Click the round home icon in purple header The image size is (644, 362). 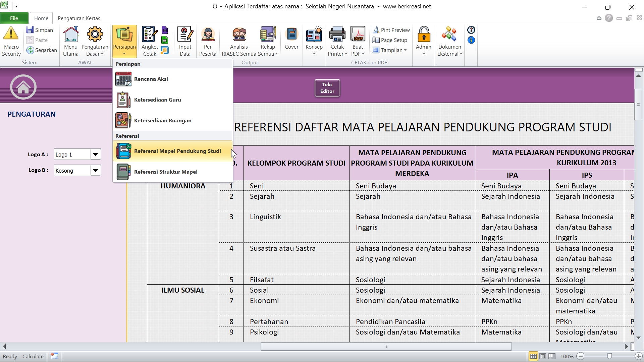(23, 87)
